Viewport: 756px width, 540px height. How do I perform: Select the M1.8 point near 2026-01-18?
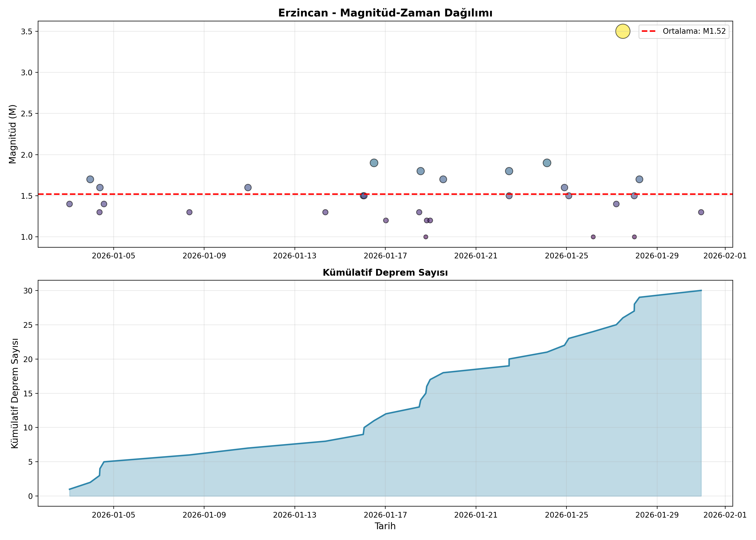(421, 171)
